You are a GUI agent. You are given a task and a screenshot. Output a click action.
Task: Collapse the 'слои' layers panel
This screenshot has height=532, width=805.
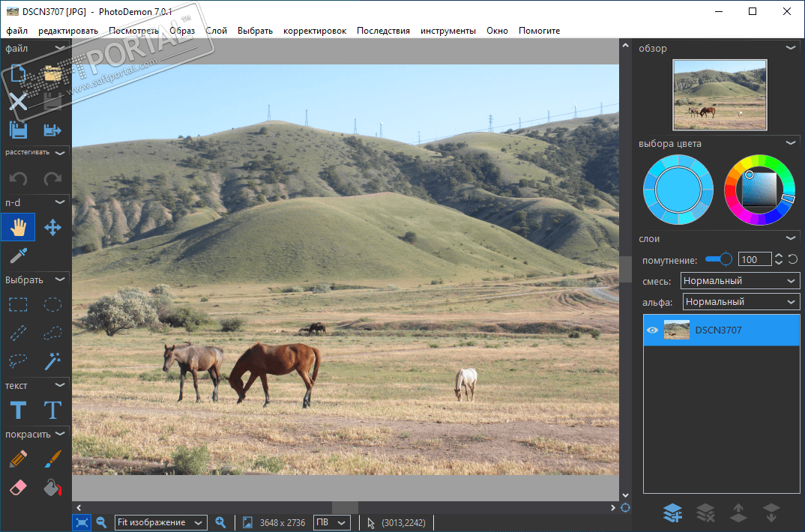click(791, 238)
